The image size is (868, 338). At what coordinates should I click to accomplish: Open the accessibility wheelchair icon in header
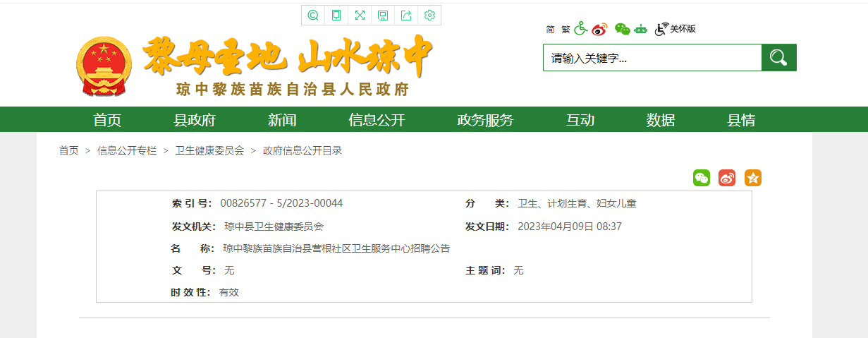pyautogui.click(x=580, y=28)
